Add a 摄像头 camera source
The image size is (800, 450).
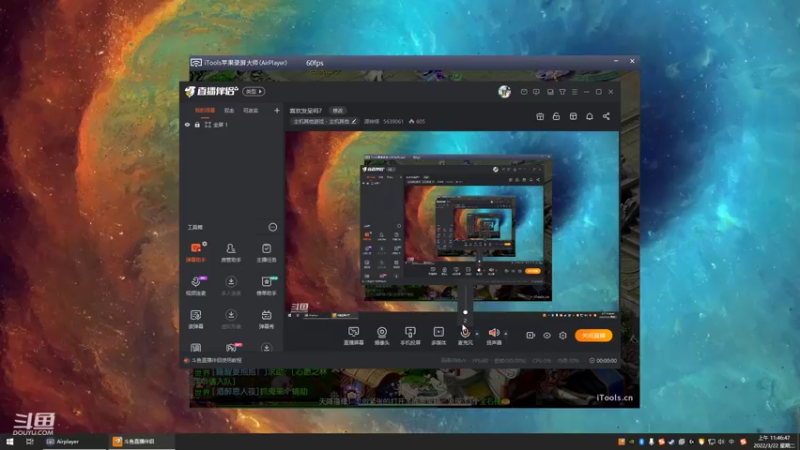(x=382, y=336)
